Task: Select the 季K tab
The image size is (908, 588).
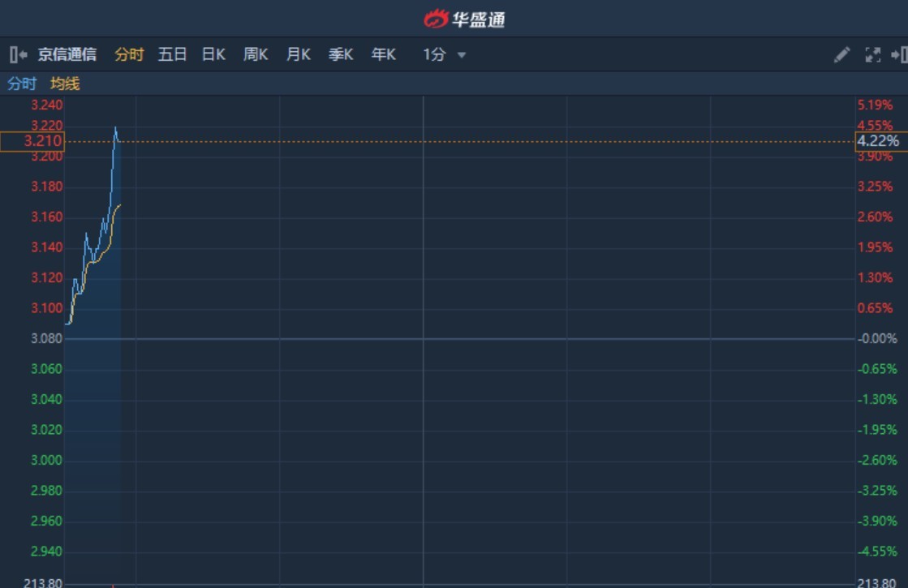Action: click(341, 54)
